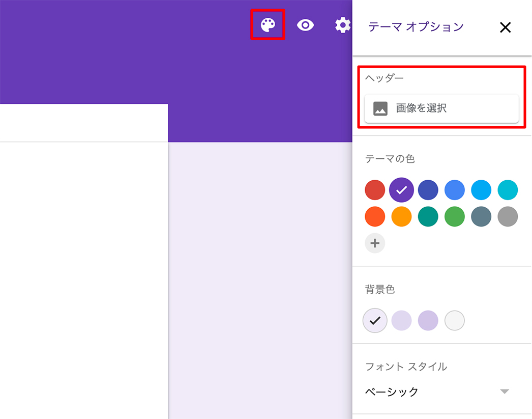Pick the blue theme color
532x419 pixels.
[454, 190]
